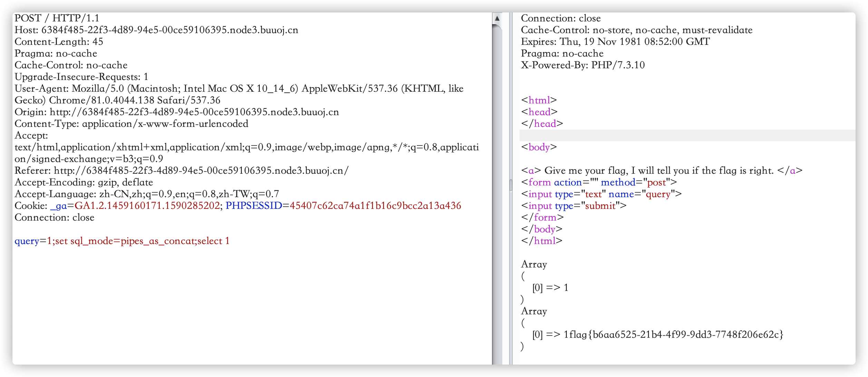Click the "Accept:" header label
This screenshot has height=377, width=868.
[31, 135]
